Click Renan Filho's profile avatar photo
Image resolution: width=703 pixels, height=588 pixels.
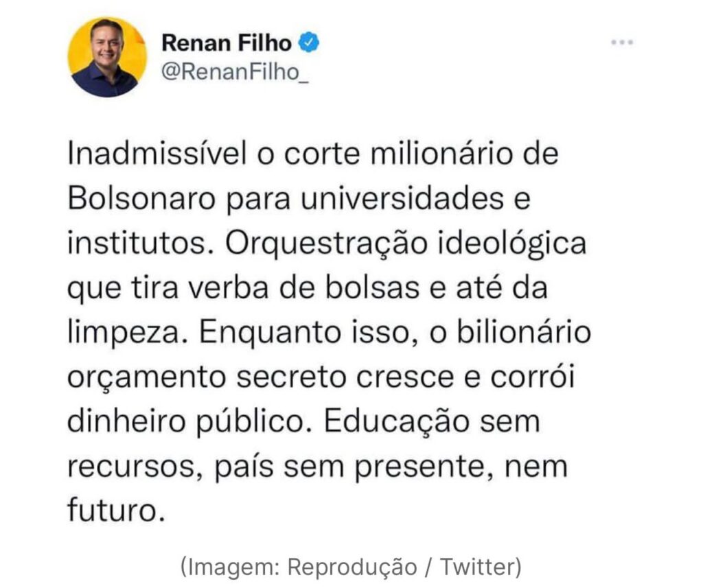click(x=107, y=57)
